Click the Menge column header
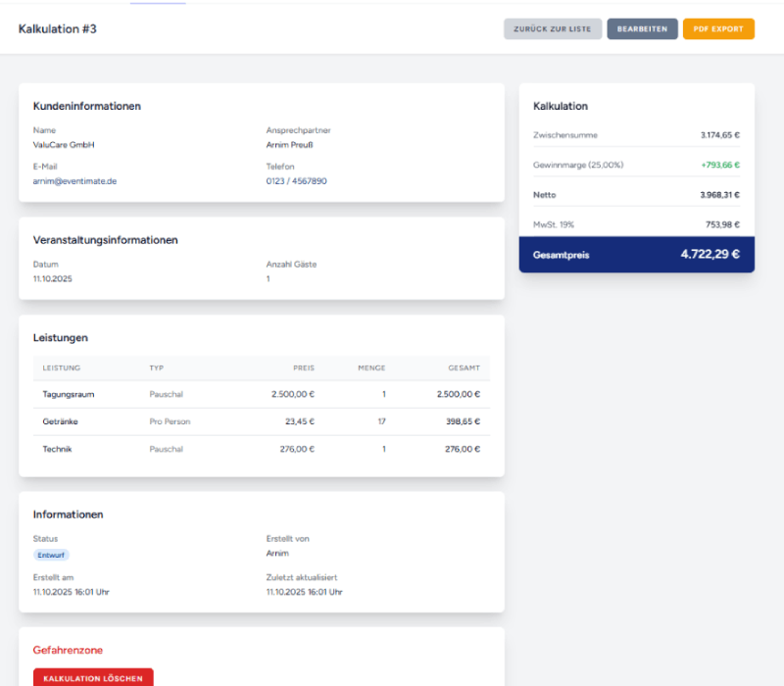 (x=371, y=368)
